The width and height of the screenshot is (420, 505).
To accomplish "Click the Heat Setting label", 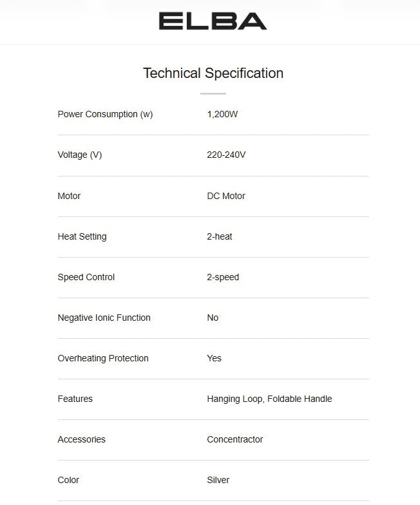I will (x=82, y=236).
